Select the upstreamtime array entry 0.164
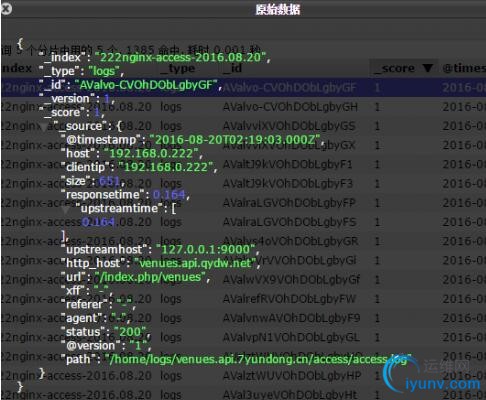 pos(98,222)
